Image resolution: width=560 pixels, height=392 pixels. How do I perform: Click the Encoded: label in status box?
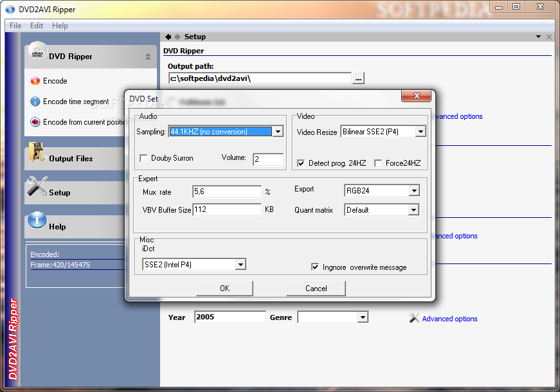pos(44,254)
